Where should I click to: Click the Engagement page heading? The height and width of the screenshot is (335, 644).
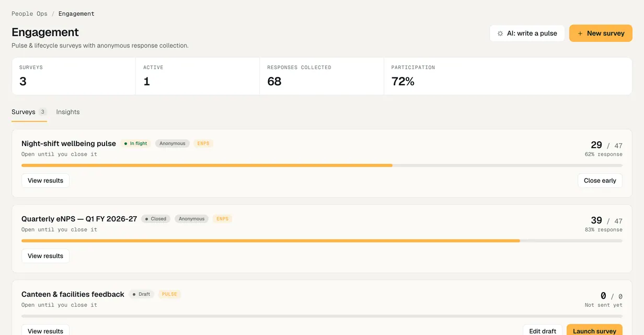pos(45,32)
